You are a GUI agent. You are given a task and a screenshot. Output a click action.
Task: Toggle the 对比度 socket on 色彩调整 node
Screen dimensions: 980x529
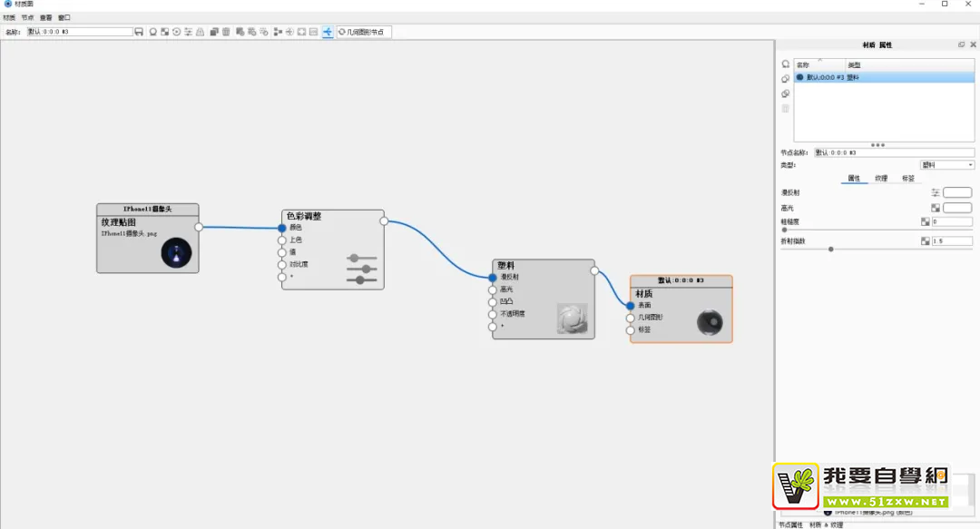tap(281, 265)
